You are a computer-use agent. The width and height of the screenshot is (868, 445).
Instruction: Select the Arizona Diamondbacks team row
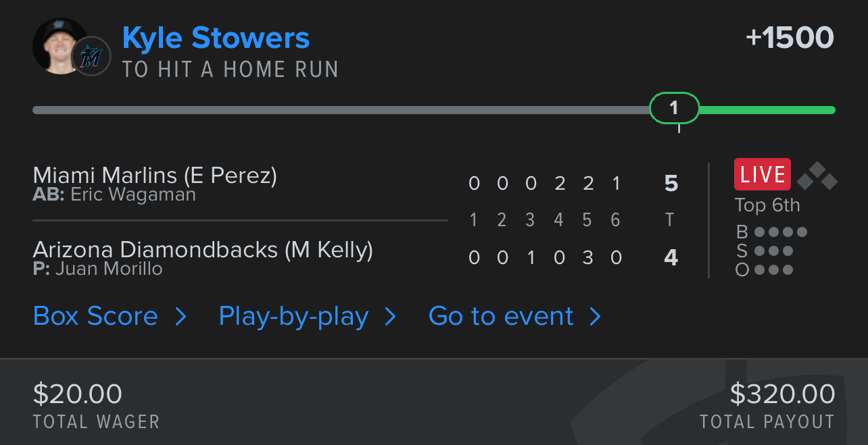[x=356, y=257]
